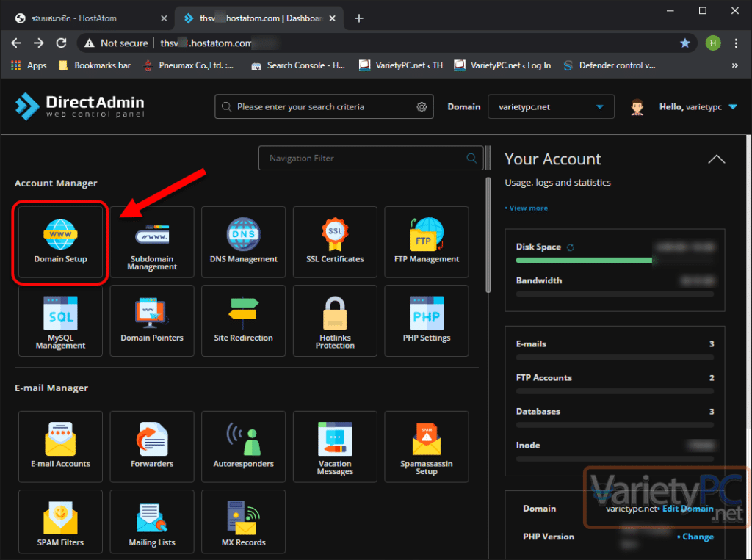Bookmark this page with star icon
The height and width of the screenshot is (560, 752).
pos(685,43)
